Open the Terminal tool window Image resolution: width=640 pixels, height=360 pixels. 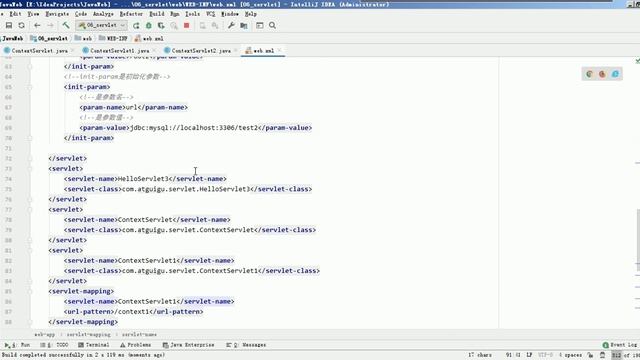click(x=93, y=345)
